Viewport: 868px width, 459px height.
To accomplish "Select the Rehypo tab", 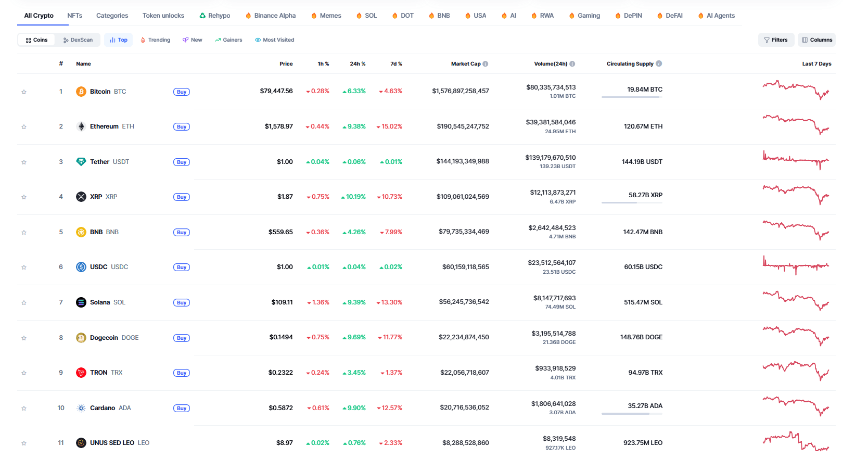I will point(214,16).
